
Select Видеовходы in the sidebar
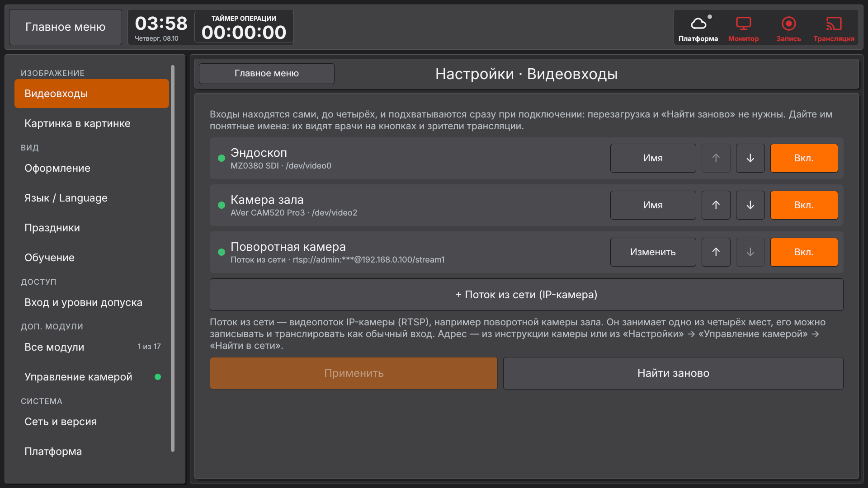coord(92,94)
